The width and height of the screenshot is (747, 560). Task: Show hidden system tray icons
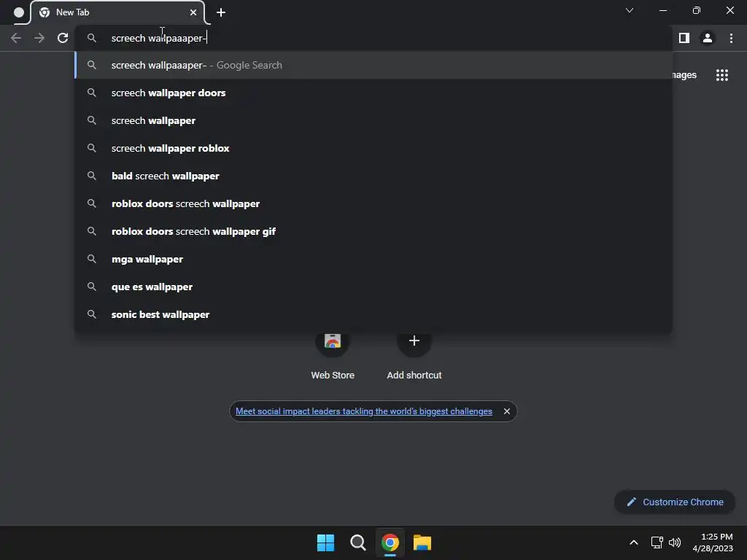tap(634, 542)
